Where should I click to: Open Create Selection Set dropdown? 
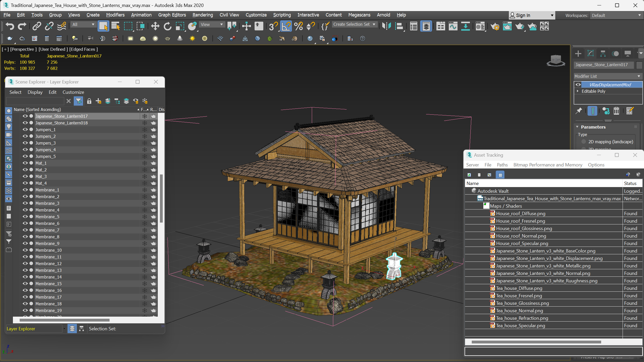(354, 24)
